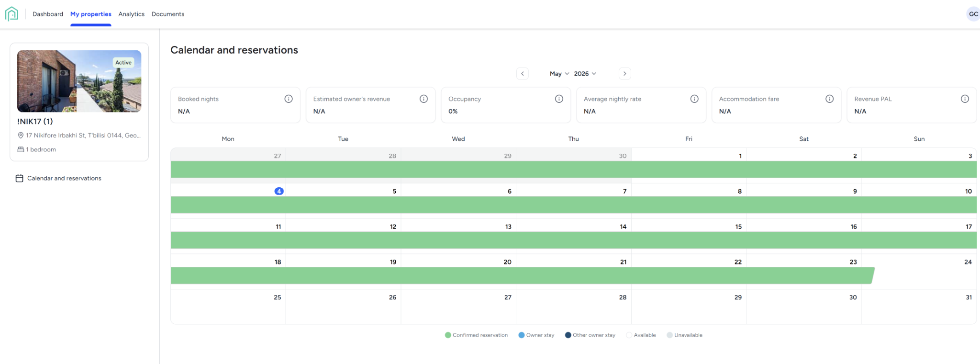980x364 pixels.
Task: Click the calendar icon in sidebar
Action: (20, 178)
